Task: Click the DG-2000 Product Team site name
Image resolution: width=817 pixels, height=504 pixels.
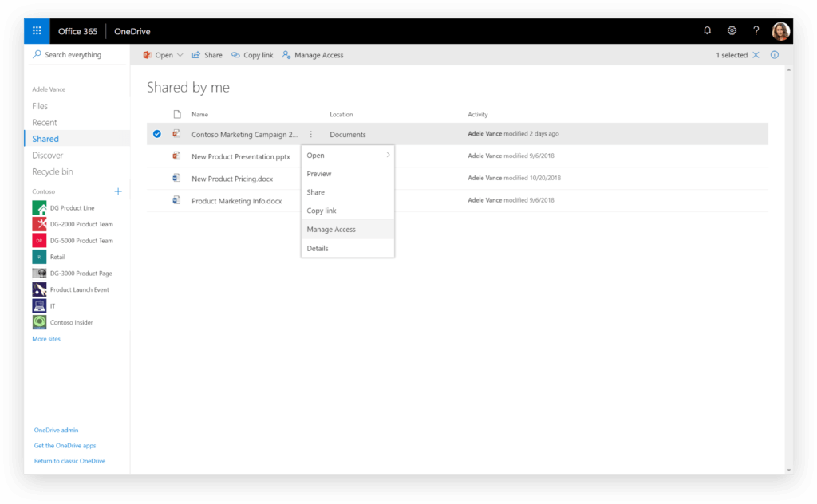Action: click(x=82, y=224)
